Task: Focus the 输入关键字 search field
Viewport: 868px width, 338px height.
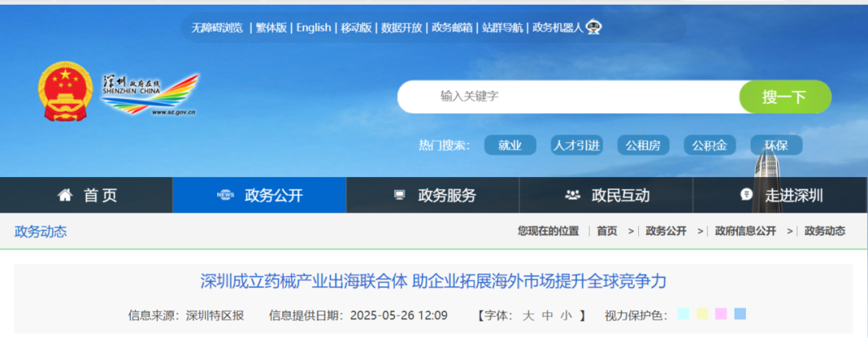Action: 568,97
